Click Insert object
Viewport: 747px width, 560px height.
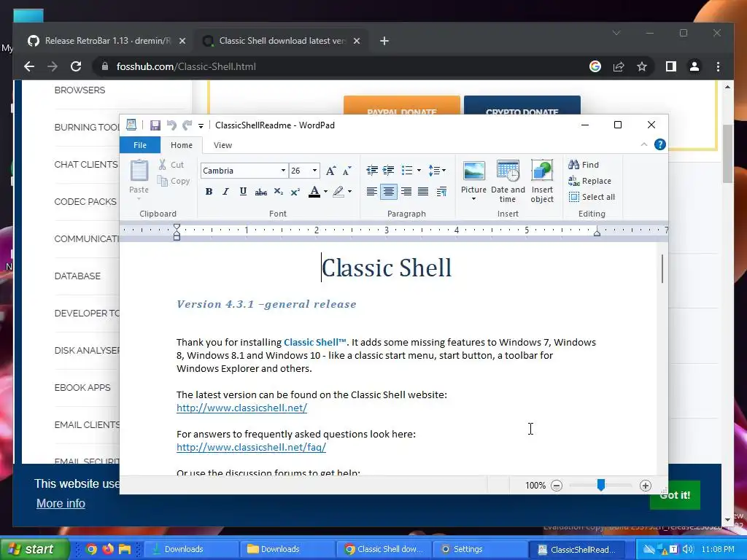pos(542,181)
